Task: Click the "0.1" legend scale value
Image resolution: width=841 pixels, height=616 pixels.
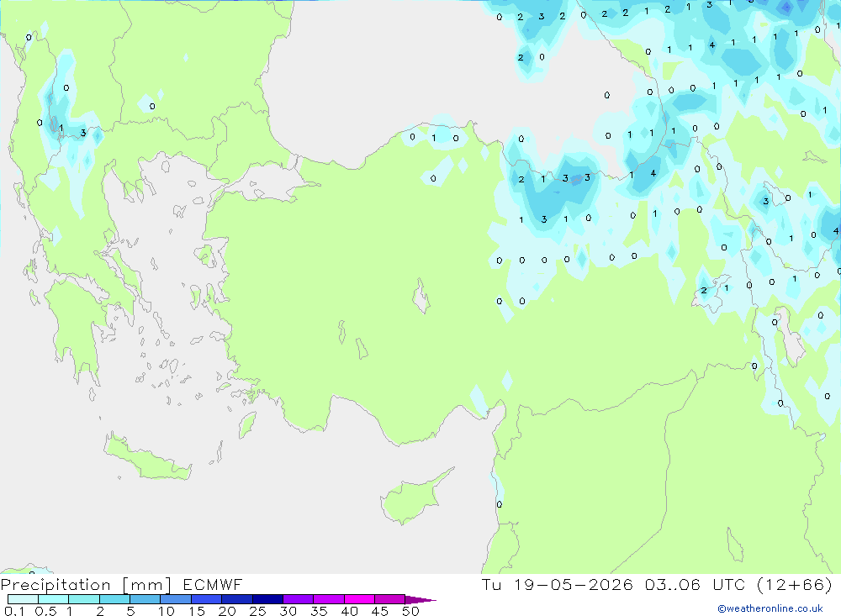Action: click(14, 611)
